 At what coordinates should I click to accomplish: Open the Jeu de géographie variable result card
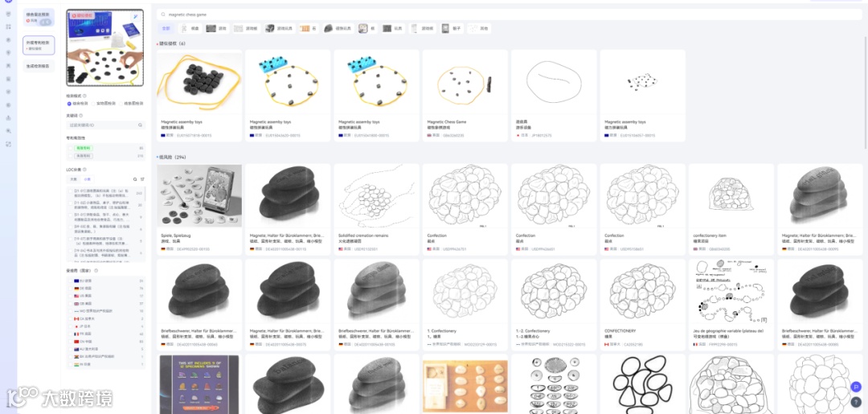[x=731, y=305]
